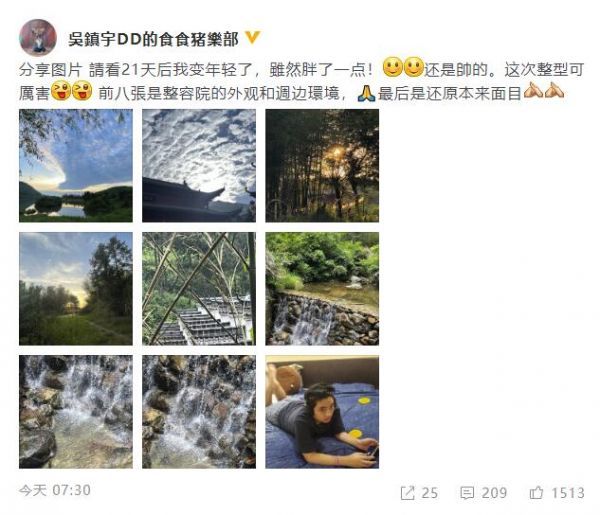The width and height of the screenshot is (600, 515).
Task: Open the 今天 07:30 timestamp link
Action: [x=55, y=490]
